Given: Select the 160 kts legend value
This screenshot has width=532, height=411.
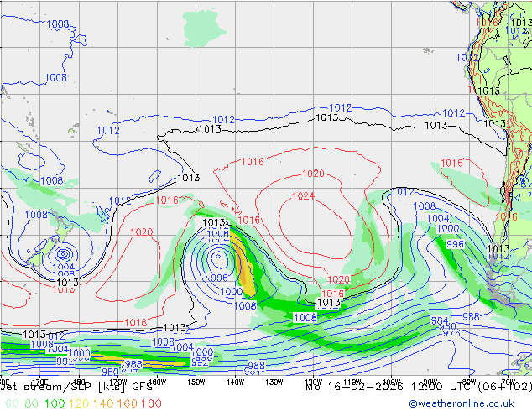Looking at the screenshot, I should (x=127, y=403).
